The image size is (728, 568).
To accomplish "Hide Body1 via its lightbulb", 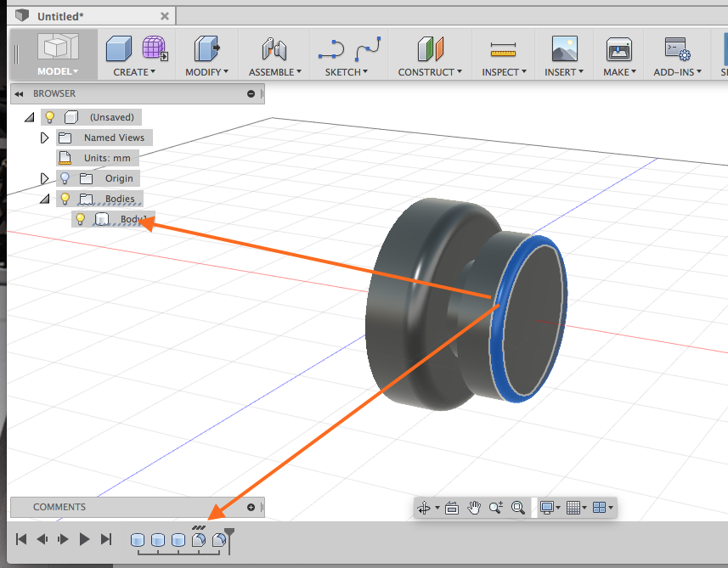I will pyautogui.click(x=81, y=219).
